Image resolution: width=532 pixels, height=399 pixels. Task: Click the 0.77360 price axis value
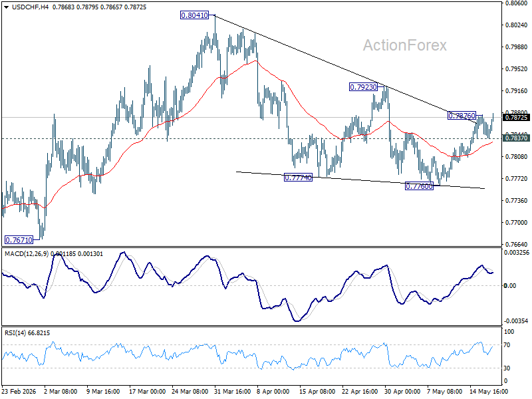(x=517, y=201)
